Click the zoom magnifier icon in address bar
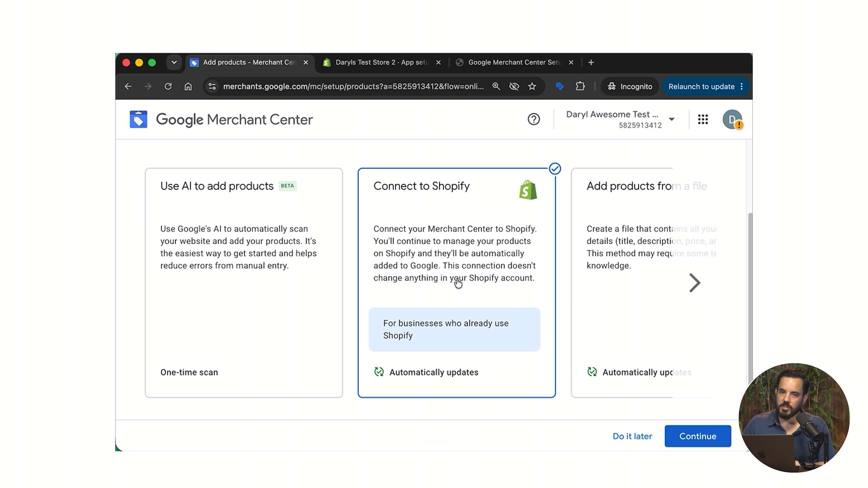868x488 pixels. 496,86
